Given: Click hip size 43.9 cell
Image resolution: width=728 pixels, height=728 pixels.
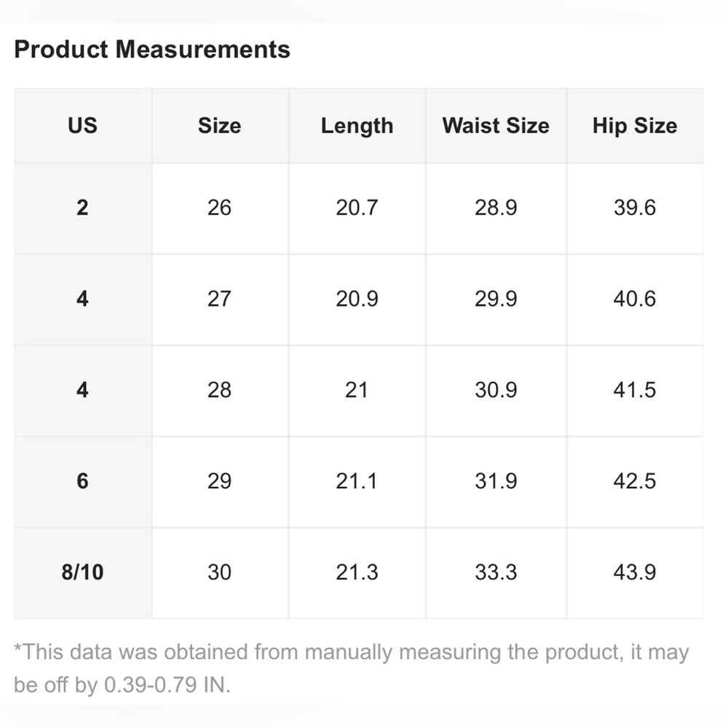Looking at the screenshot, I should point(635,572).
